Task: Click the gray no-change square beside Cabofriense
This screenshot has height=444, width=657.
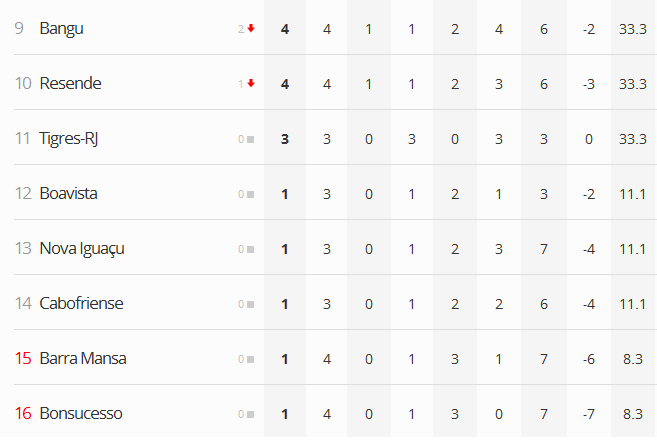Action: pos(250,304)
